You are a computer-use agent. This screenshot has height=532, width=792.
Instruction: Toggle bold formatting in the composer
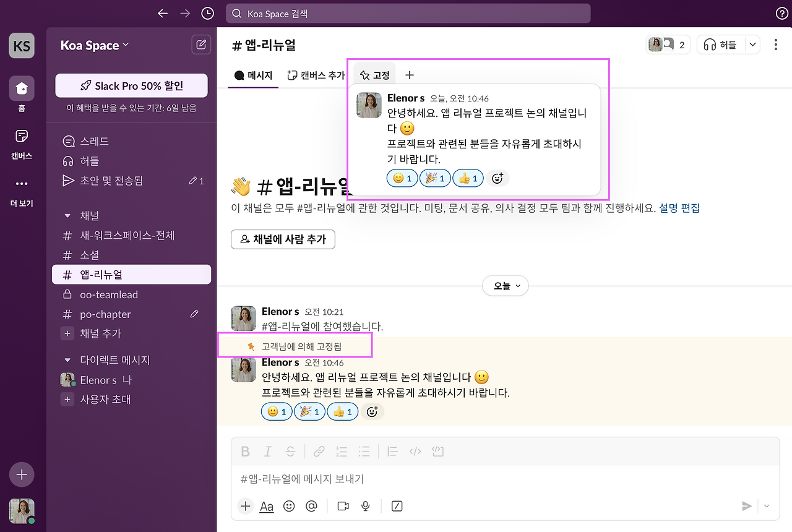[245, 451]
